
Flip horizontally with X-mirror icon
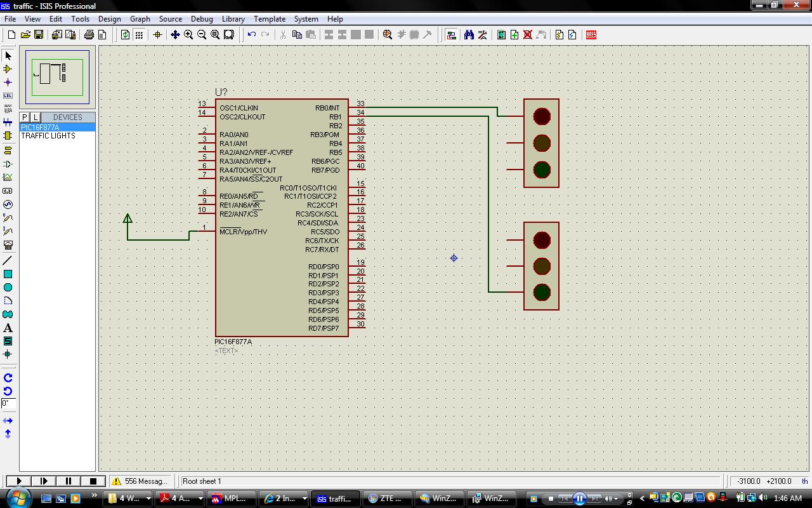pos(8,420)
